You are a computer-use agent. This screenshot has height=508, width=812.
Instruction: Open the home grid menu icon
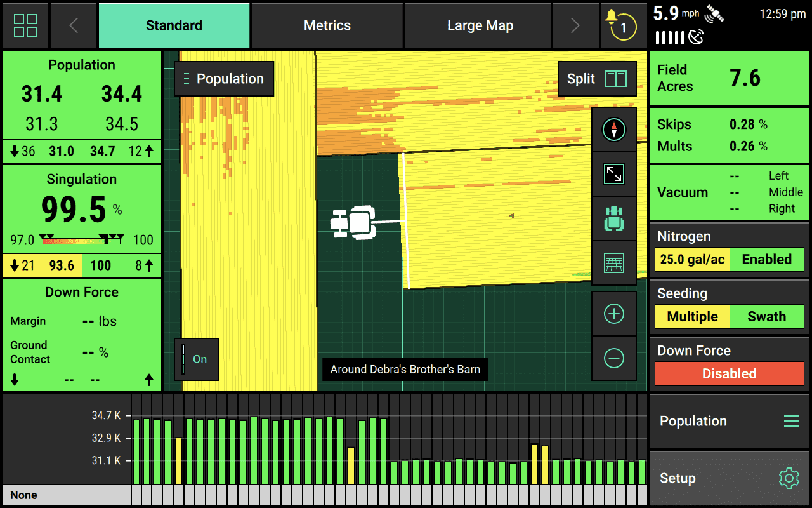point(25,25)
